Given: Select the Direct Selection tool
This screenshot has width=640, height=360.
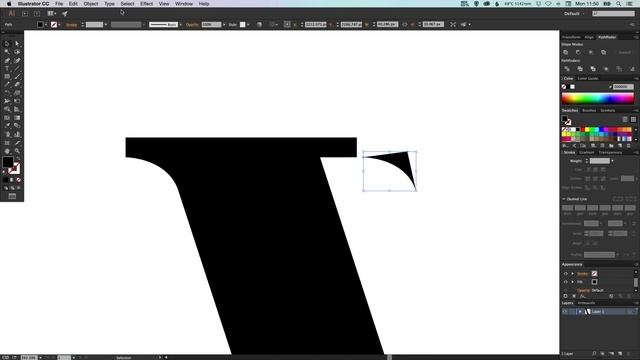Looking at the screenshot, I should pos(17,44).
